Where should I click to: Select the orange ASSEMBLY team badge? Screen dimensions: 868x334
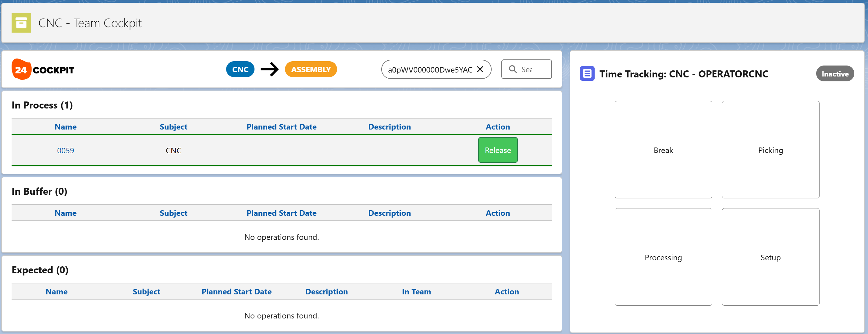pyautogui.click(x=311, y=69)
